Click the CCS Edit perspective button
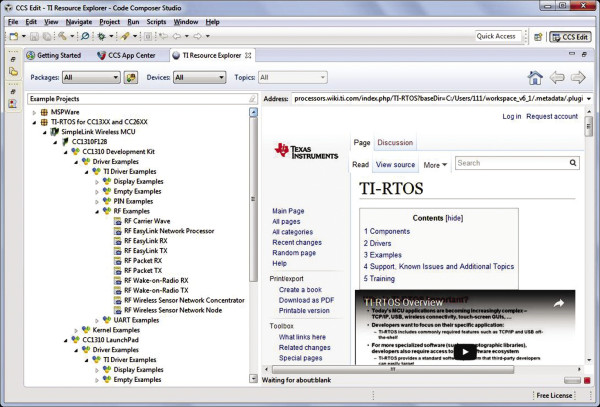This screenshot has width=600, height=407. 571,37
